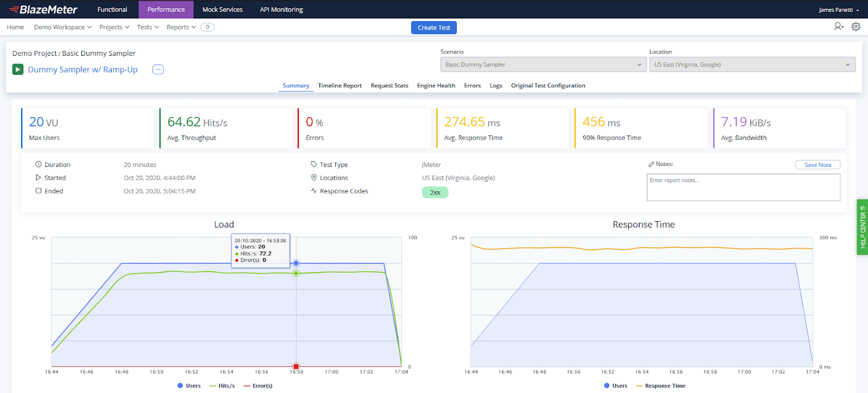Image resolution: width=868 pixels, height=393 pixels.
Task: Open Basic Dummy Sampler breadcrumb link
Action: click(99, 53)
